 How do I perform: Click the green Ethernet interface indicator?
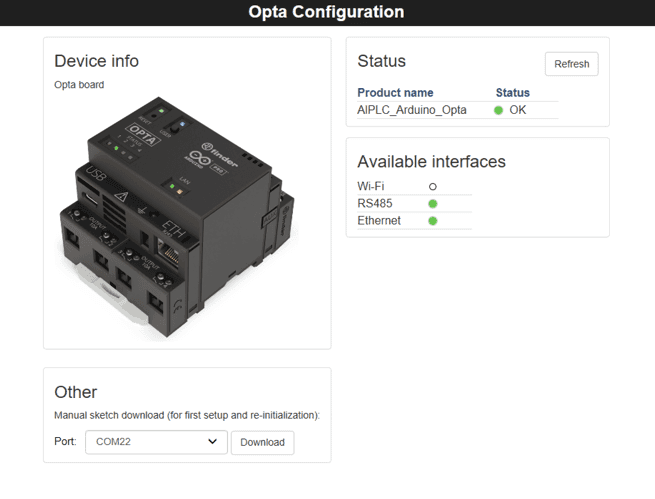[433, 221]
